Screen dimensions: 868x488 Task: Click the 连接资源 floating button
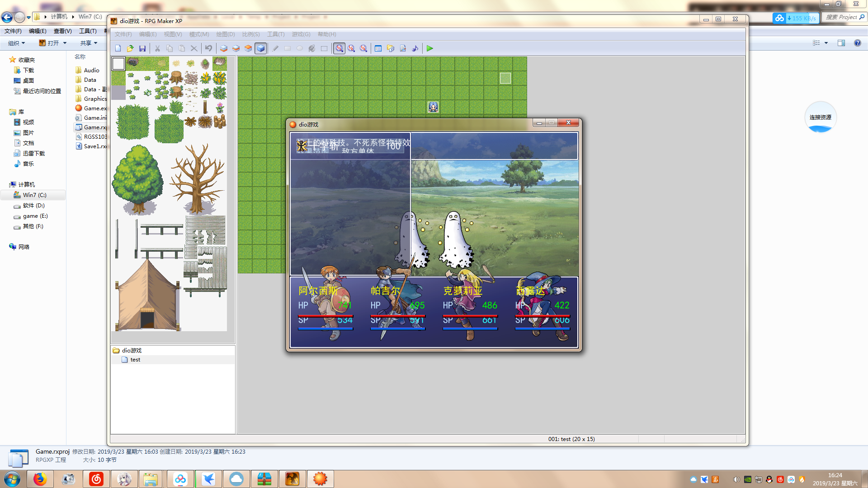tap(821, 117)
